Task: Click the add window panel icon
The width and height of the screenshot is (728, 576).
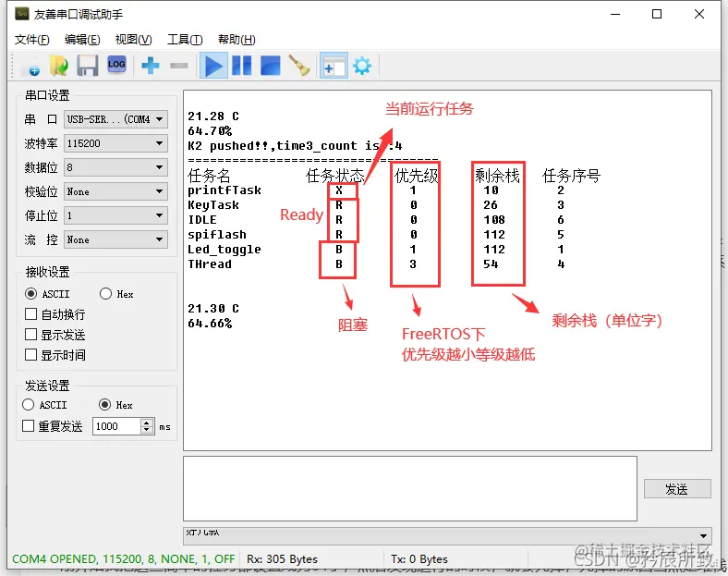Action: point(334,66)
